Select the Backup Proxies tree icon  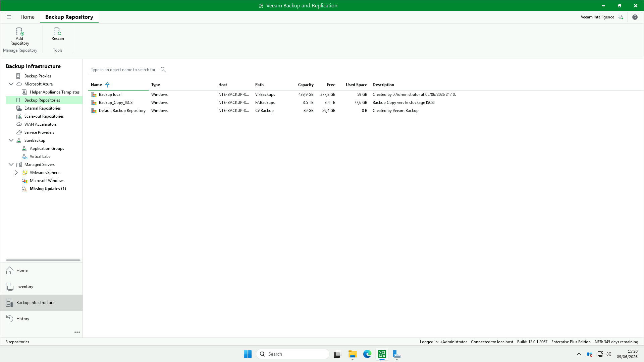click(x=18, y=76)
